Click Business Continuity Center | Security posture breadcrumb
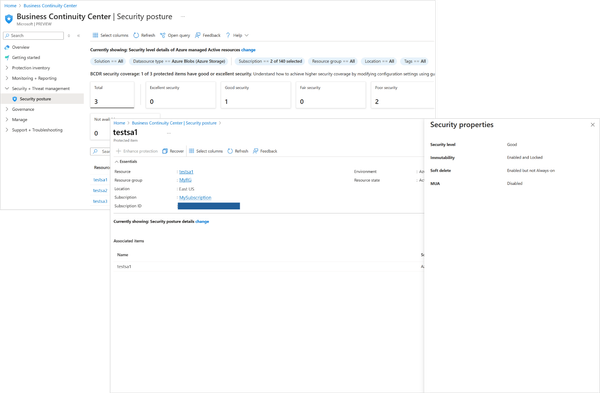The image size is (600, 393). click(x=174, y=123)
